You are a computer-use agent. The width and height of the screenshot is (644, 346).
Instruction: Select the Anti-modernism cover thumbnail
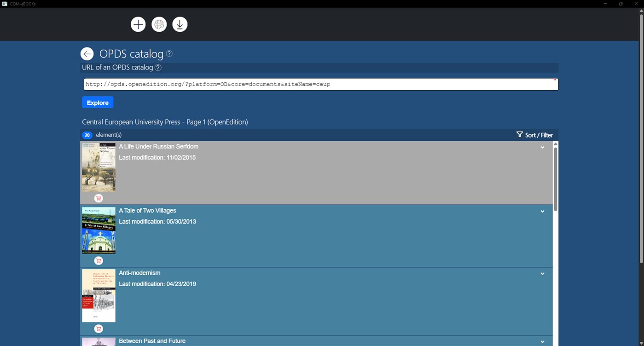tap(98, 294)
